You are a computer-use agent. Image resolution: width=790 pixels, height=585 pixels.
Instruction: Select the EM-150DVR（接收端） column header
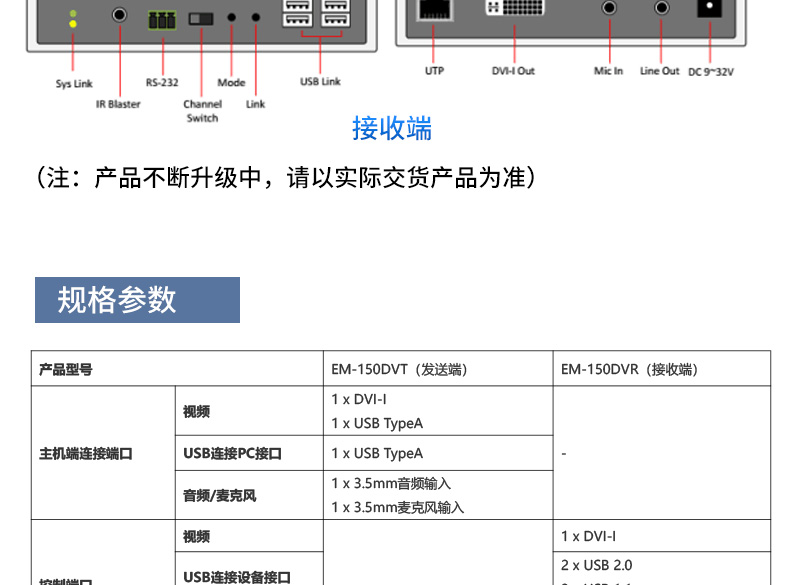(x=629, y=369)
